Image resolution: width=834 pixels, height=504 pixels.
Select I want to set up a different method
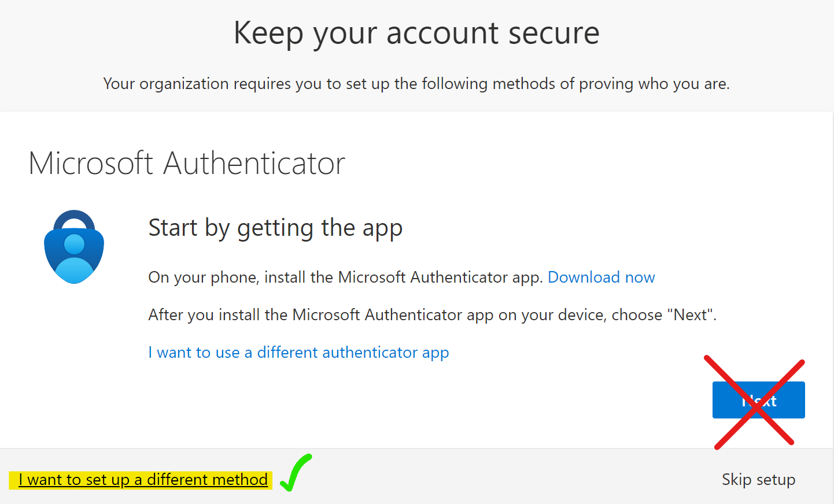[x=143, y=480]
